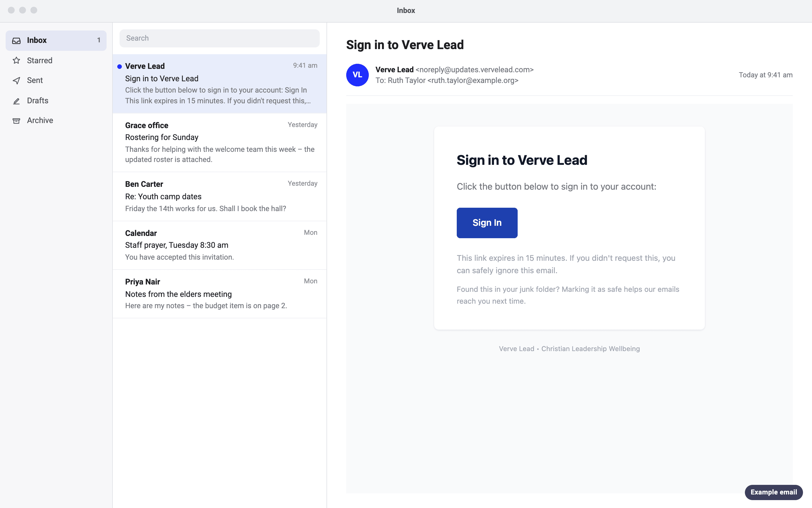Click the window close button
This screenshot has width=812, height=508.
11,10
